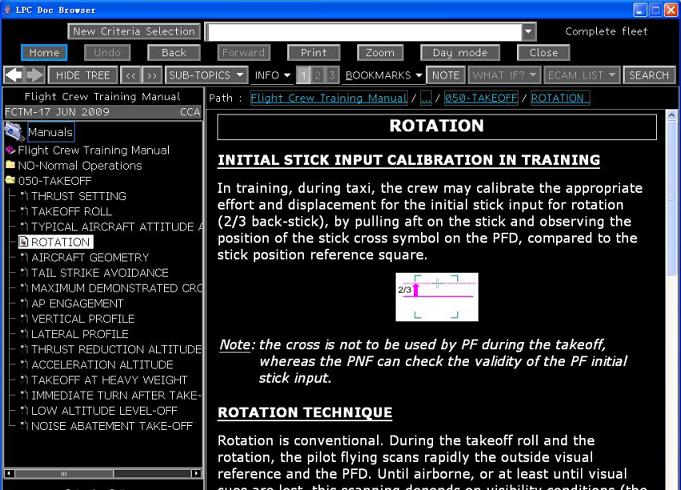The width and height of the screenshot is (681, 490).
Task: Click the 050-TAKEOFF folder icon
Action: 10,181
